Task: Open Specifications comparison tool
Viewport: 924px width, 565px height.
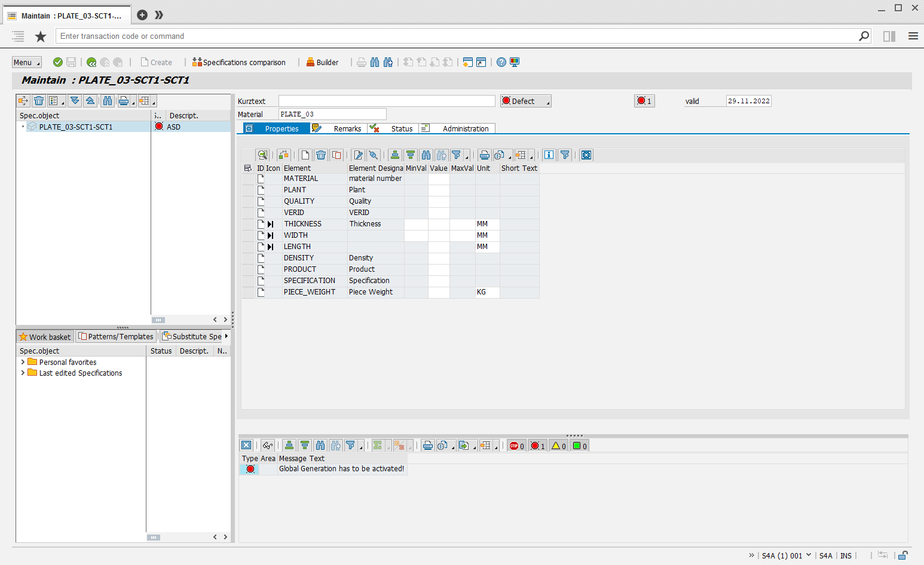Action: click(238, 62)
